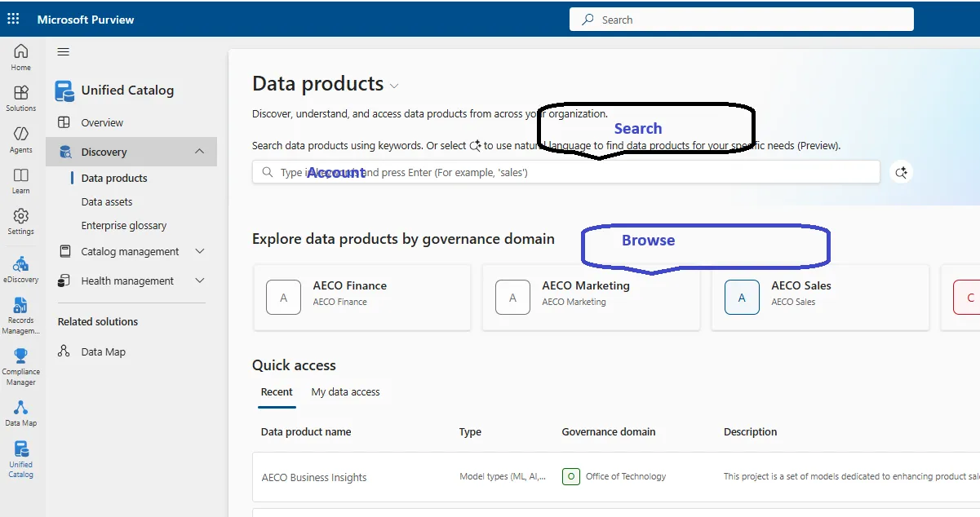Open the app launcher waffle icon

pyautogui.click(x=13, y=19)
